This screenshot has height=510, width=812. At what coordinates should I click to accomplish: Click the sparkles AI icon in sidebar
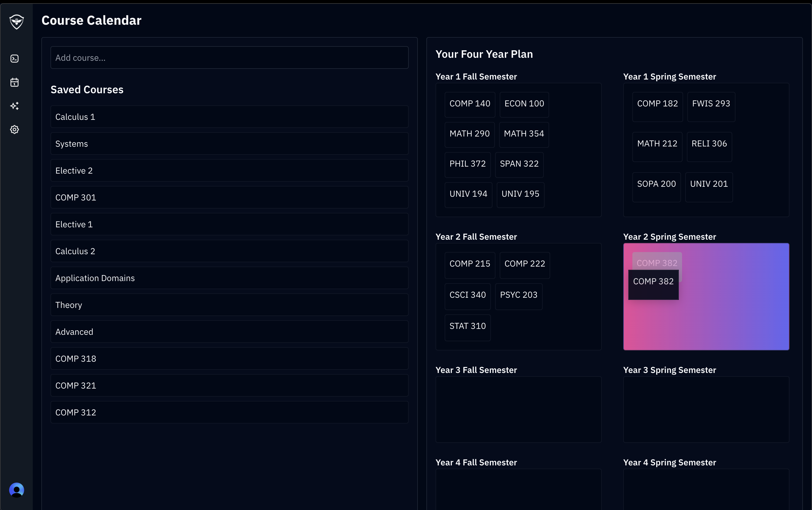15,106
